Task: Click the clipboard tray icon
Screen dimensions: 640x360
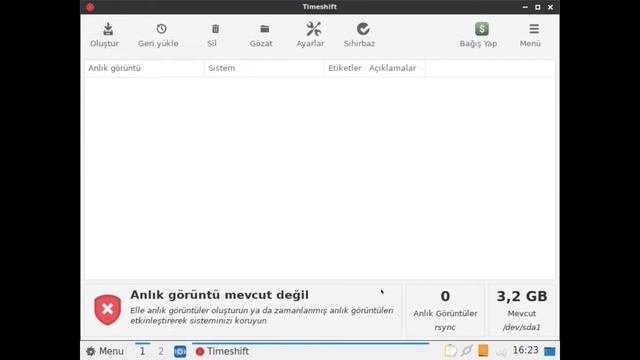Action: pos(450,351)
